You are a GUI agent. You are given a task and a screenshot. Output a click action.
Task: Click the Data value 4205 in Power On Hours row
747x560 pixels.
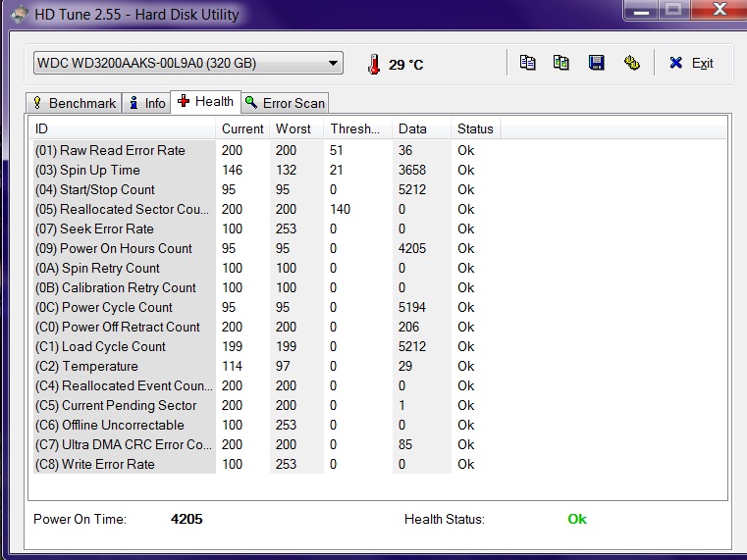pos(412,248)
